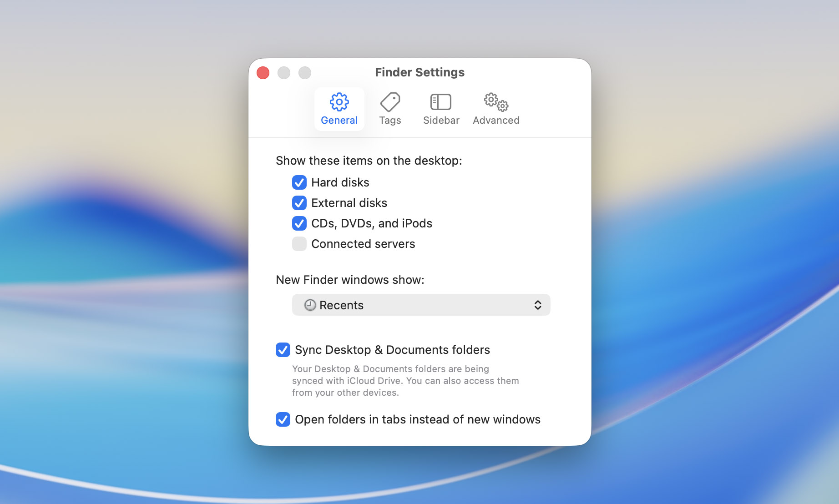Click the Finder Settings window title
The height and width of the screenshot is (504, 839).
point(419,72)
